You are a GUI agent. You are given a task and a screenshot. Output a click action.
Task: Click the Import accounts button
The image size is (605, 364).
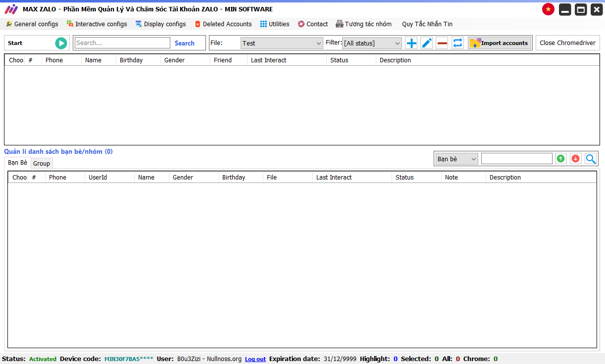[x=500, y=43]
